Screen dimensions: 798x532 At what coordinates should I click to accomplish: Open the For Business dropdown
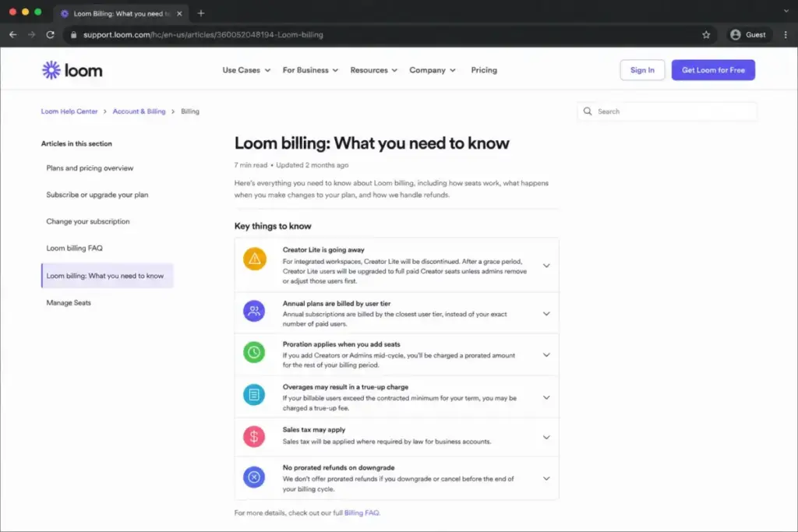pos(310,70)
